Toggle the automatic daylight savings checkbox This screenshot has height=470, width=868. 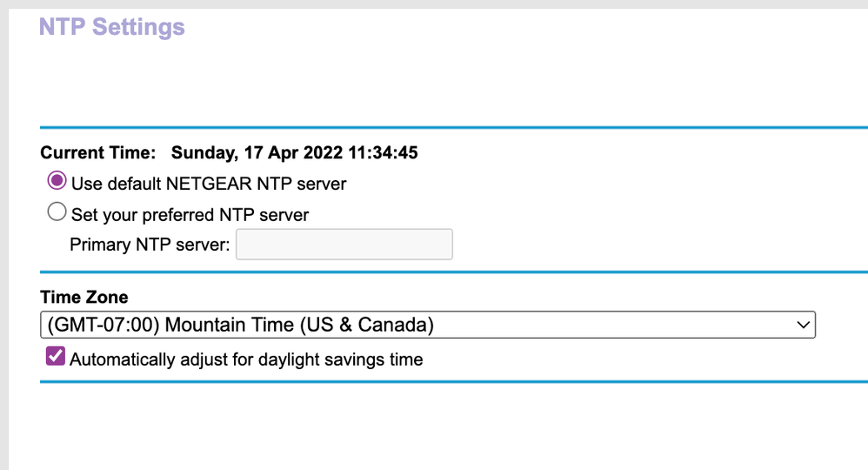click(56, 356)
